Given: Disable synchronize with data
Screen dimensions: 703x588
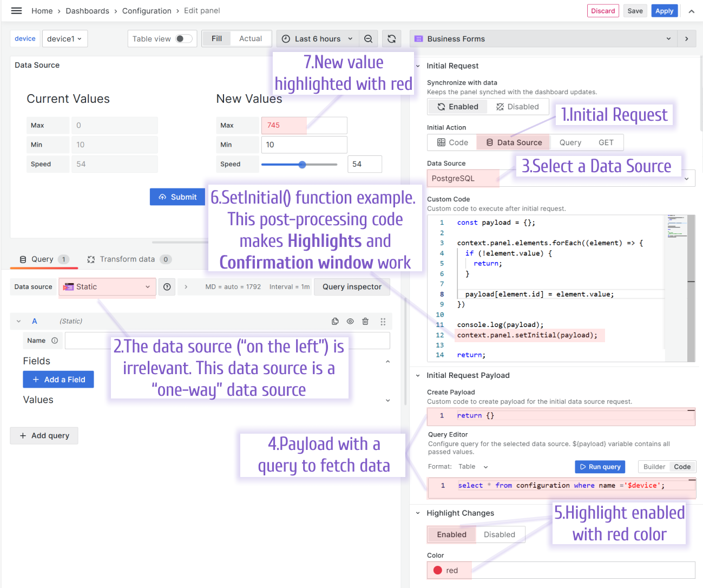Looking at the screenshot, I should point(518,106).
